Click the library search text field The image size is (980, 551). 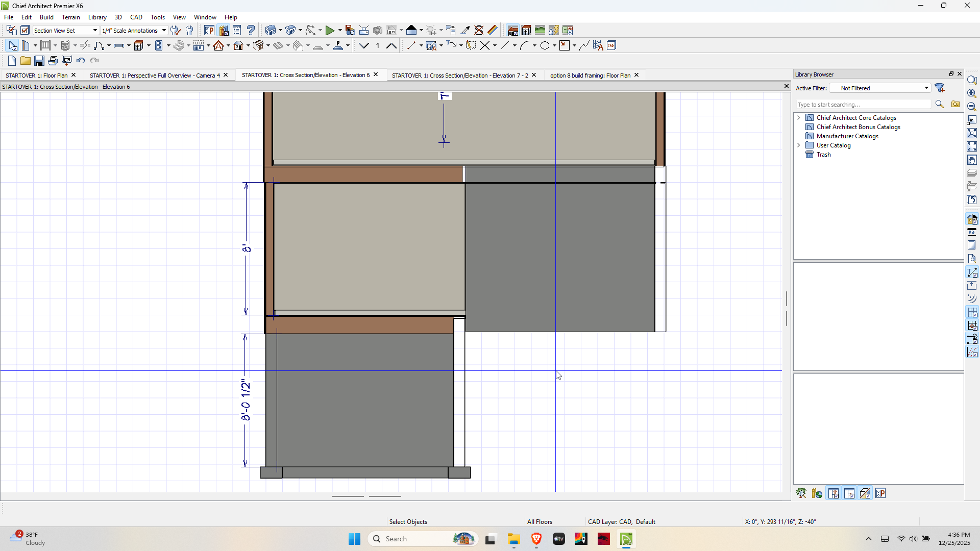[864, 105]
